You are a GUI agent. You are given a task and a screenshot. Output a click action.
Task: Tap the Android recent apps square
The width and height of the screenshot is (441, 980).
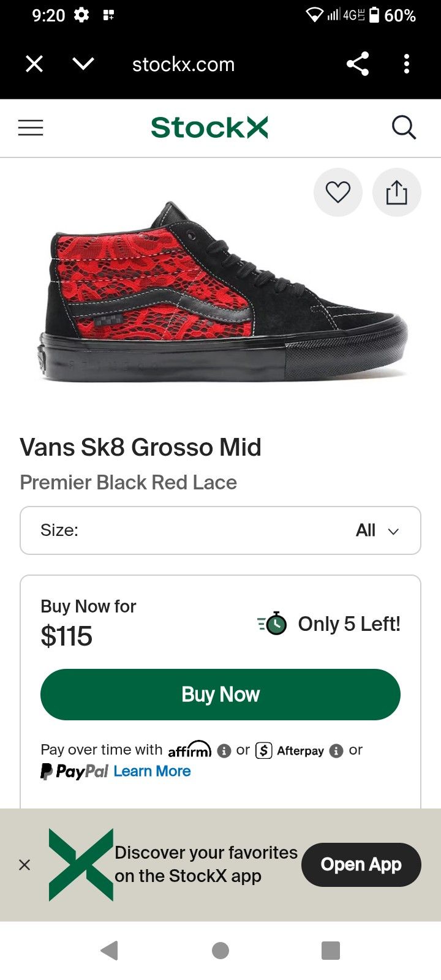pos(331,951)
